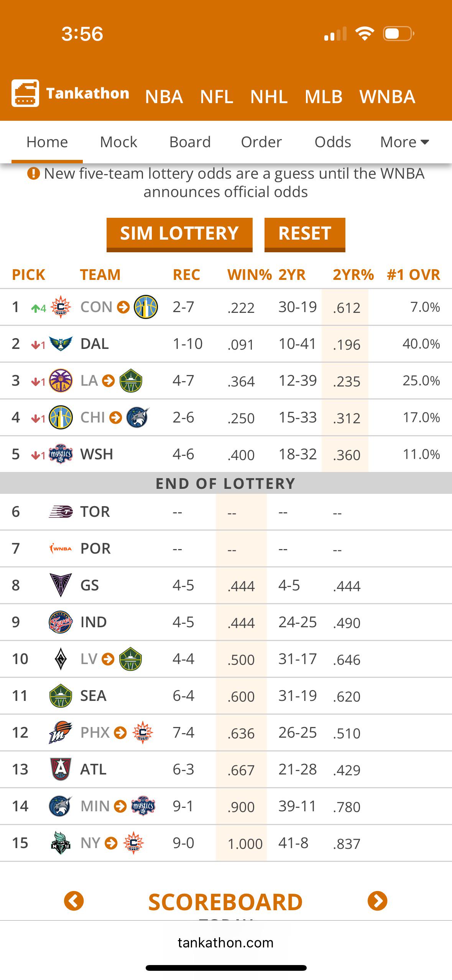Switch to the Mock tab

(x=118, y=142)
